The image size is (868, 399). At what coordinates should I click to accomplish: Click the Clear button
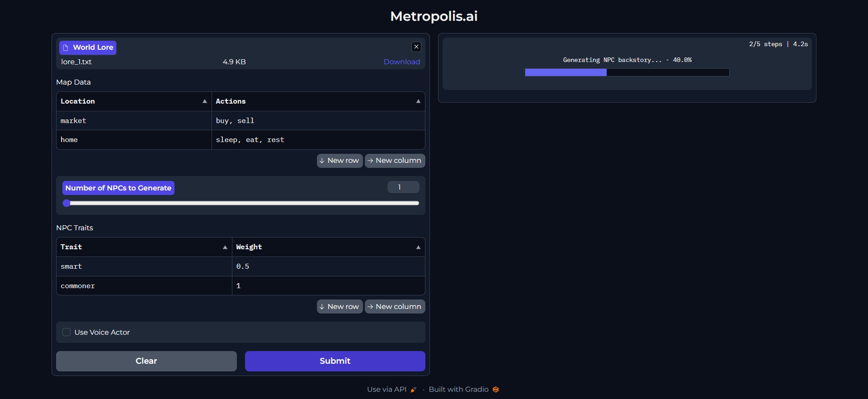pyautogui.click(x=146, y=361)
